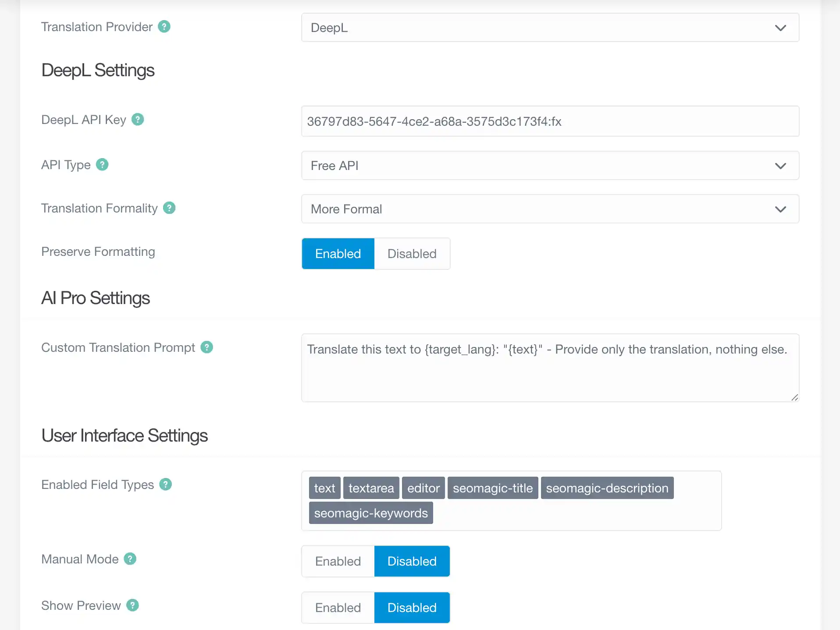
Task: Click into the DeepL API Key field
Action: click(550, 121)
